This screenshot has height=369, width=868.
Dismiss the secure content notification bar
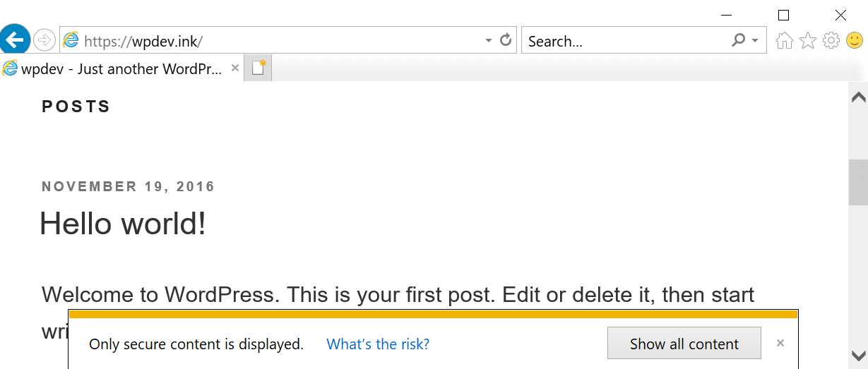[x=780, y=344]
